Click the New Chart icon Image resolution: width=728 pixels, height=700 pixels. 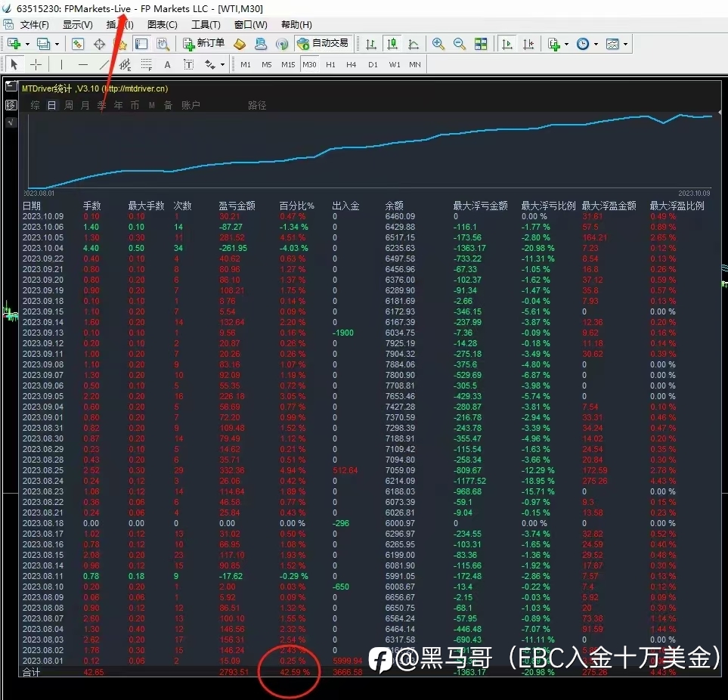pos(14,44)
